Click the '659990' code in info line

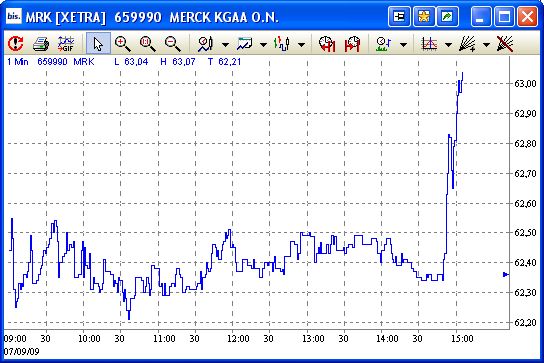[52, 62]
